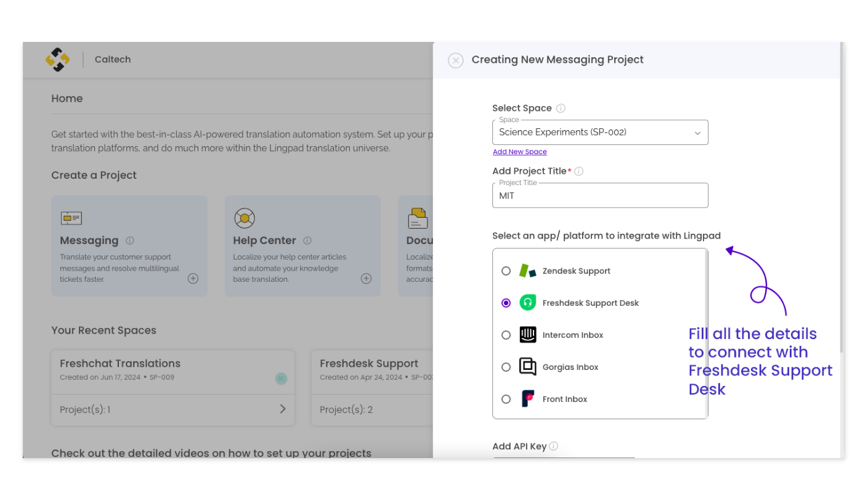Screen dimensions: 868x500
Task: Expand the Freshchat Translations projects chevron
Action: 283,409
